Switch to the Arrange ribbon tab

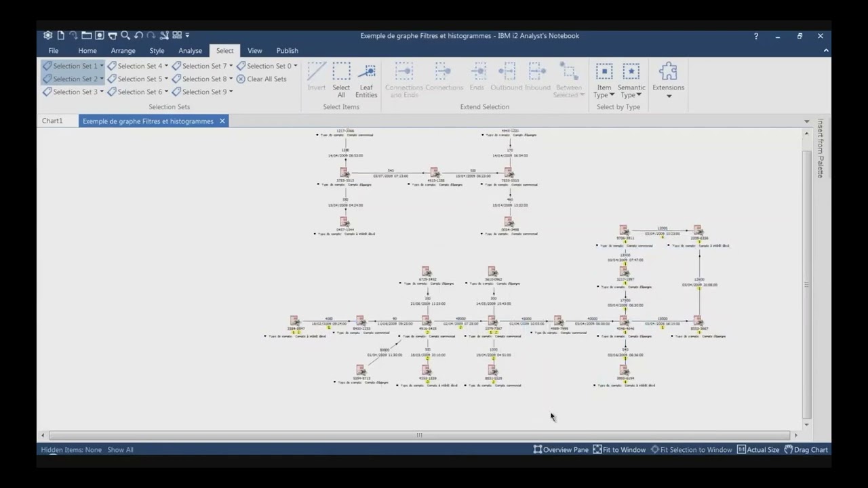123,51
